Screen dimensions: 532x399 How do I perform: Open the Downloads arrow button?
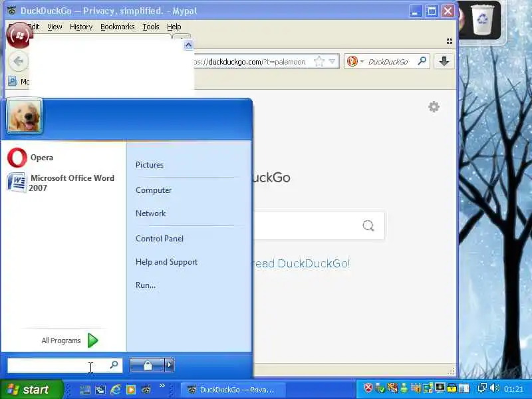(444, 61)
